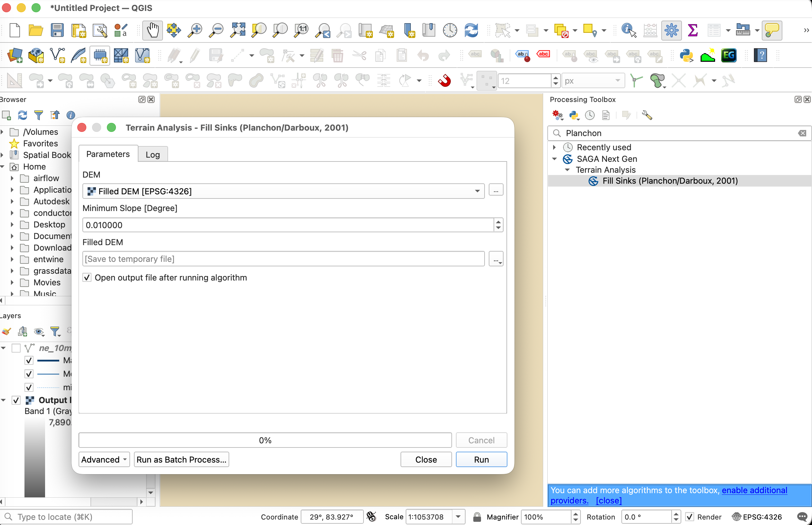Toggle Open output file after running algorithm

coord(87,278)
